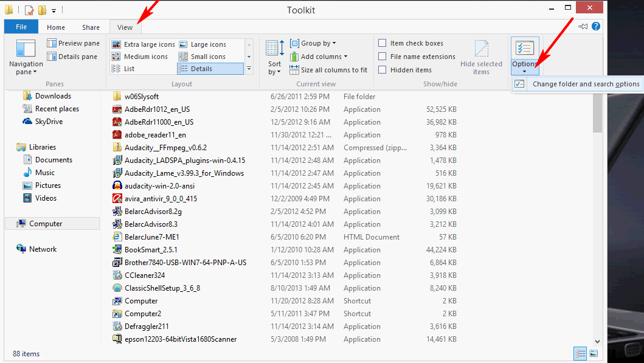
Task: Open the Help question mark icon
Action: click(x=596, y=26)
